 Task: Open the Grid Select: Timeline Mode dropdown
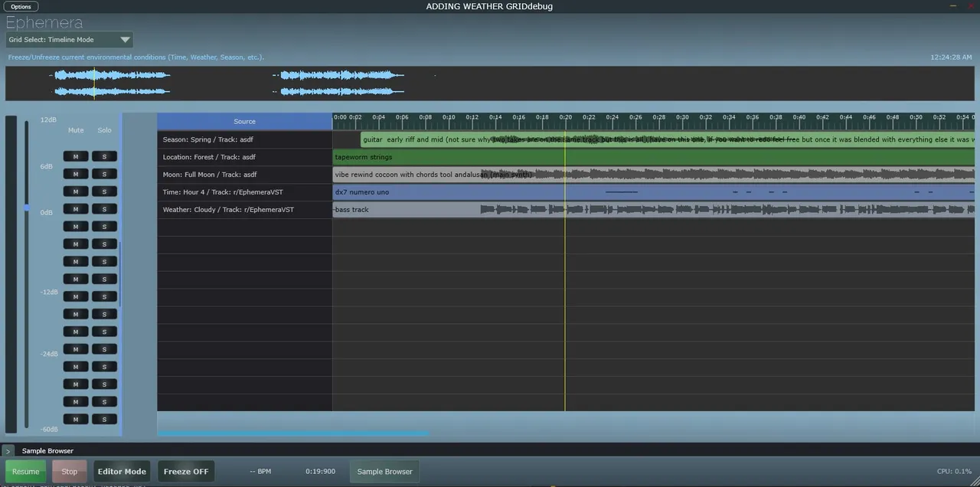70,40
